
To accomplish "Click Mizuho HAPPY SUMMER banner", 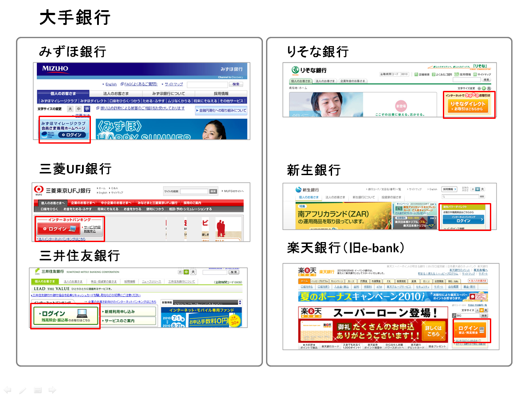I will [x=172, y=129].
